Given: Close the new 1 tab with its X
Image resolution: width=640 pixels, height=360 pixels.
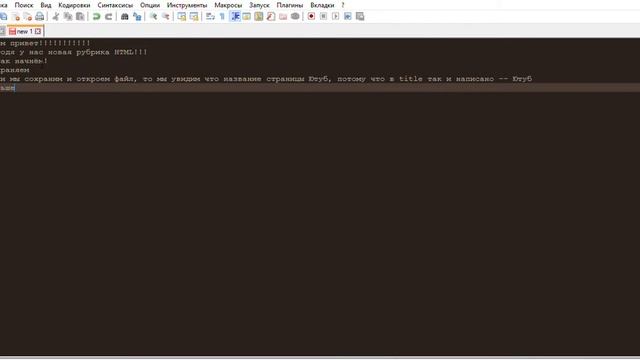Looking at the screenshot, I should [38, 31].
